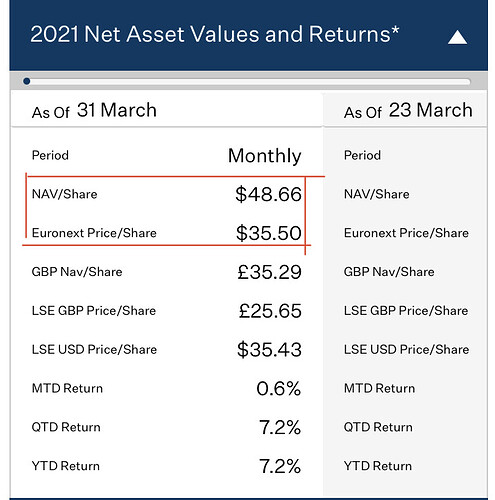This screenshot has height=500, width=495.
Task: Click the £25.65 LSE GBP price value
Action: (270, 311)
